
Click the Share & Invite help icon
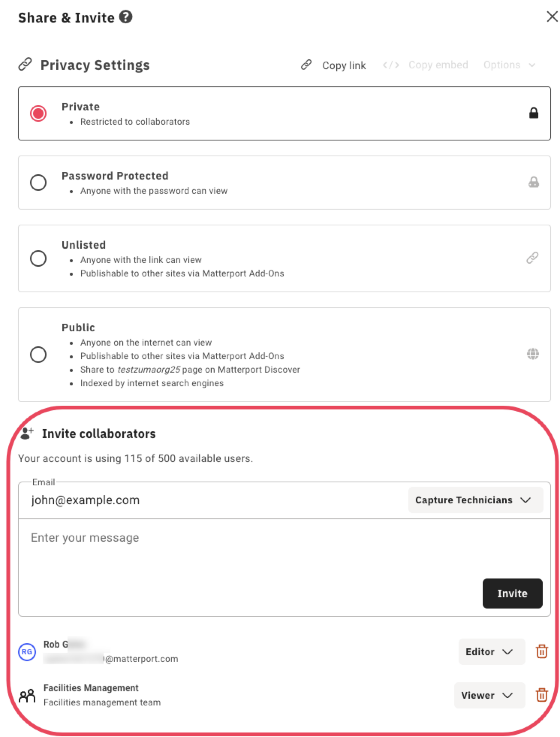(x=125, y=17)
